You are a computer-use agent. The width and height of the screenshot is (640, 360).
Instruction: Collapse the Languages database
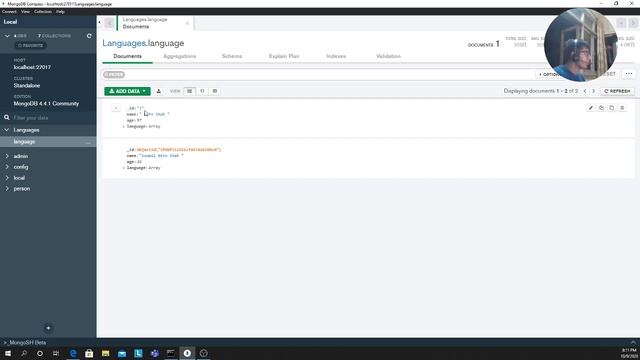(7, 130)
